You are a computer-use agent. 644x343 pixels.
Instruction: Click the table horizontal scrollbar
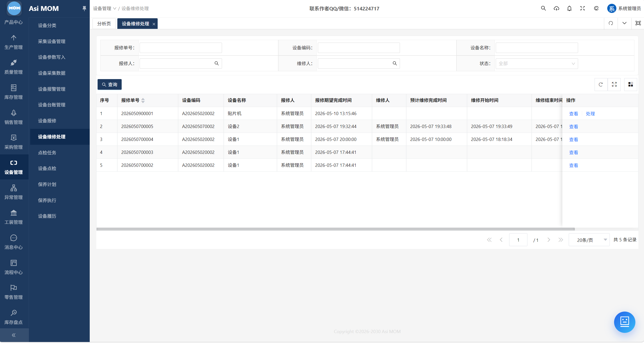tap(335, 229)
